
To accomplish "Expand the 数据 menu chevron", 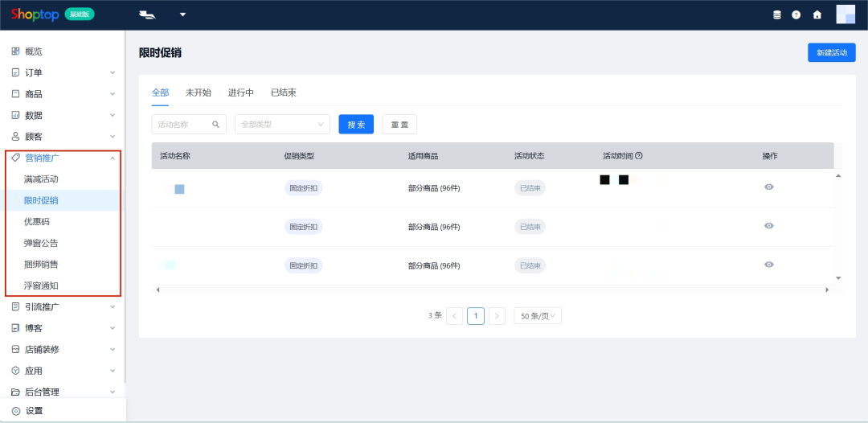I will tap(113, 115).
